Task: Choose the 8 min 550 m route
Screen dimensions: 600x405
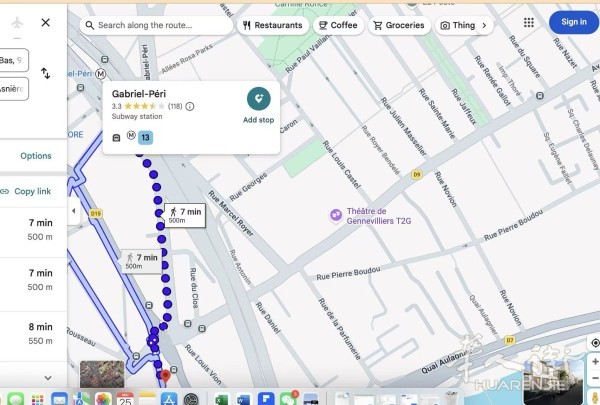Action: (33, 334)
